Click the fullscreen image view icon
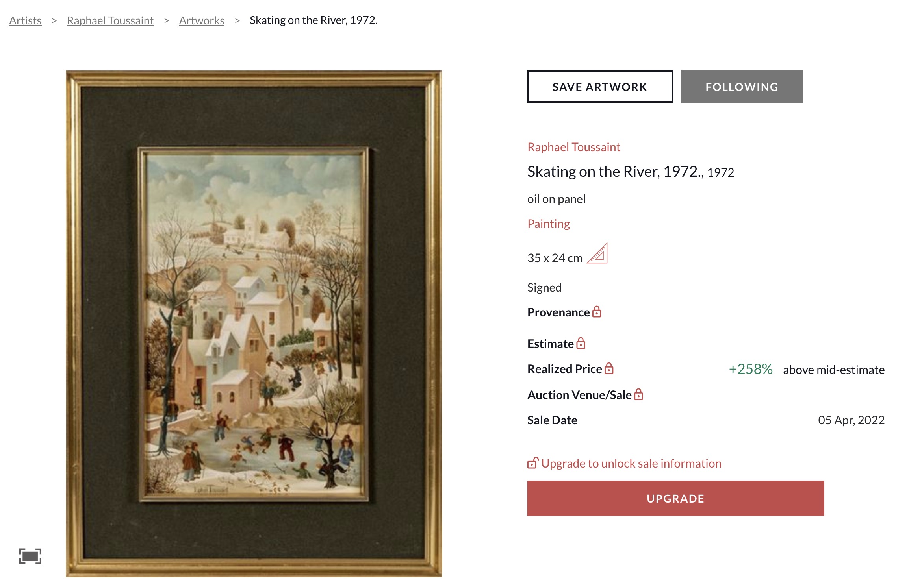 (30, 556)
